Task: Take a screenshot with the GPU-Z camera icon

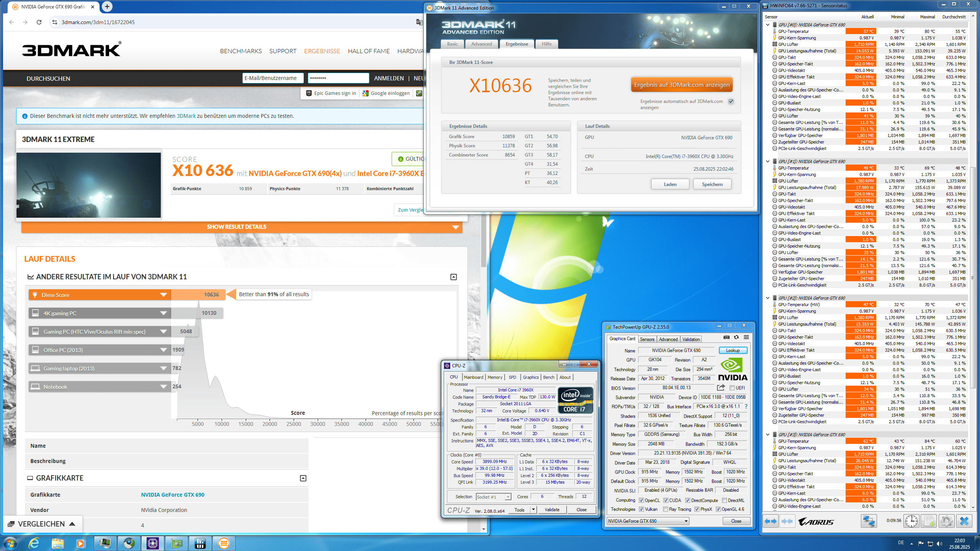Action: click(726, 337)
